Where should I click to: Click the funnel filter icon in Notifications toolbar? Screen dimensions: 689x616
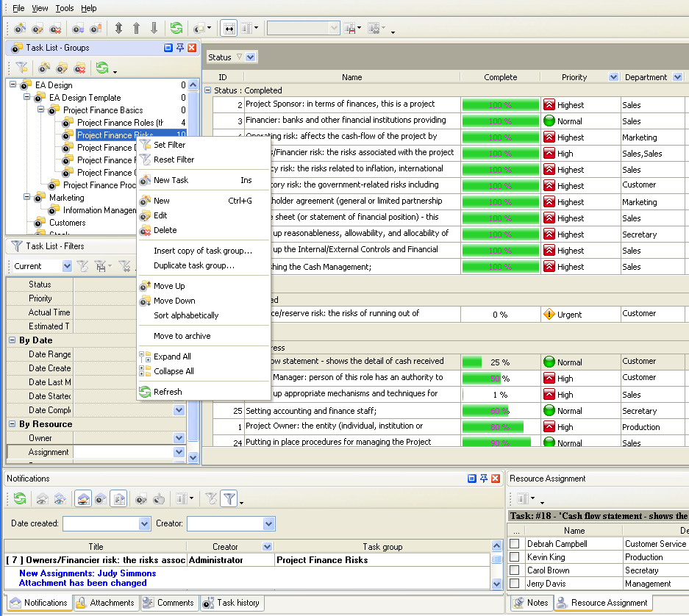229,499
